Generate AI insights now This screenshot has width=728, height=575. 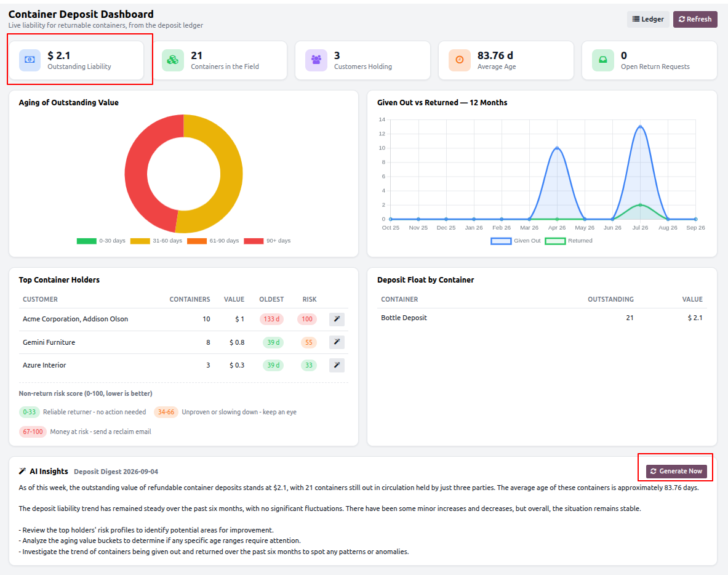[x=676, y=472]
